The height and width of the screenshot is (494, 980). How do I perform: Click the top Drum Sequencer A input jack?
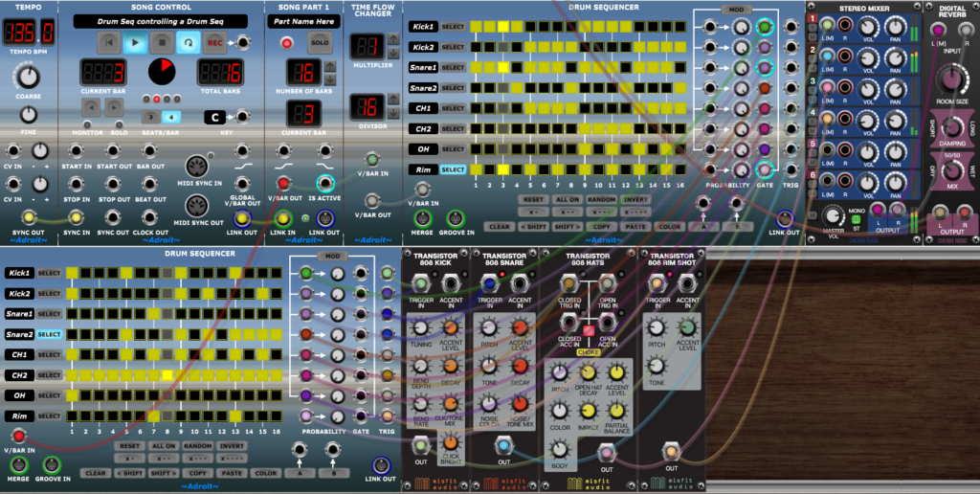pyautogui.click(x=702, y=203)
